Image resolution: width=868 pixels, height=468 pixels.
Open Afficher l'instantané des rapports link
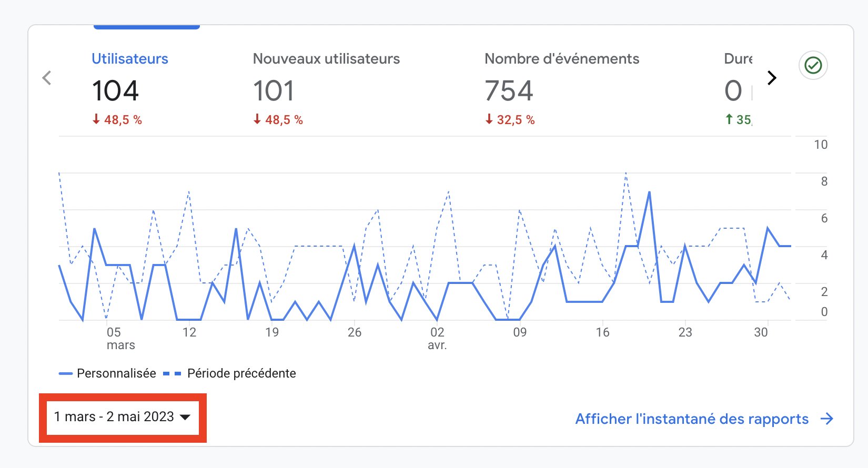[704, 419]
